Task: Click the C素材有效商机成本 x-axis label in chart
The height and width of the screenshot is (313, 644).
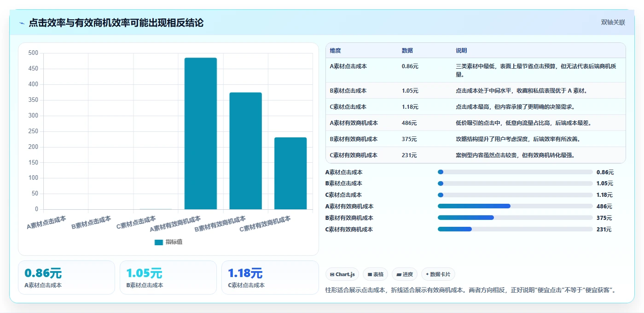Action: point(266,224)
